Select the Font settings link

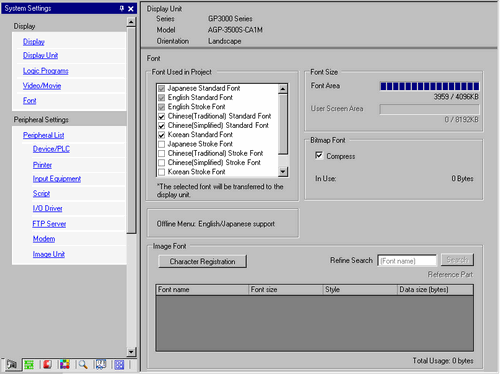pos(29,101)
